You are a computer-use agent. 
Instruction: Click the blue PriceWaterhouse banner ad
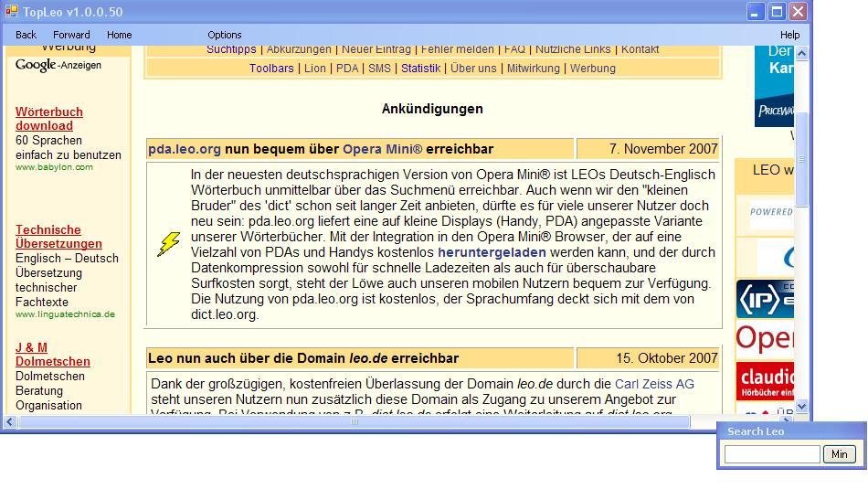point(774,87)
